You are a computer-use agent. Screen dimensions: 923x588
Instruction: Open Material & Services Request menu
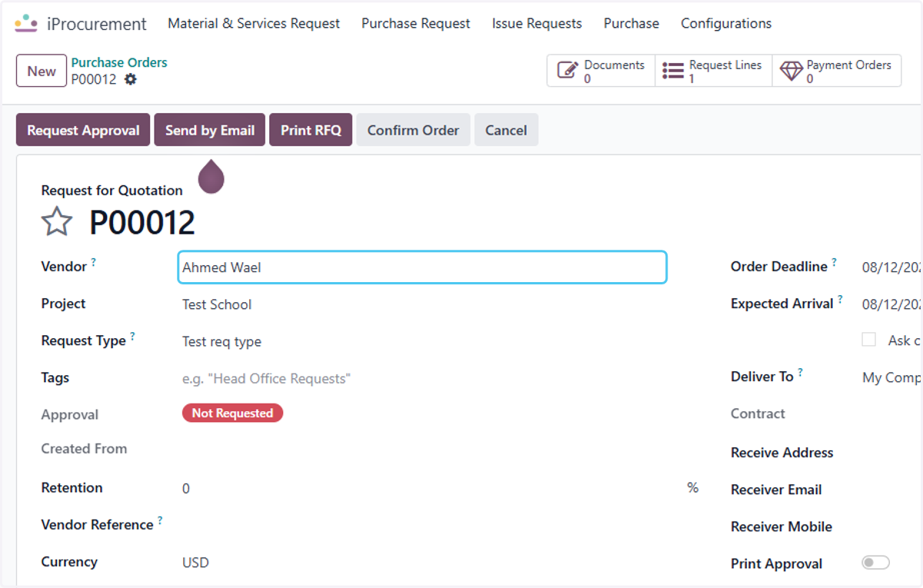254,24
